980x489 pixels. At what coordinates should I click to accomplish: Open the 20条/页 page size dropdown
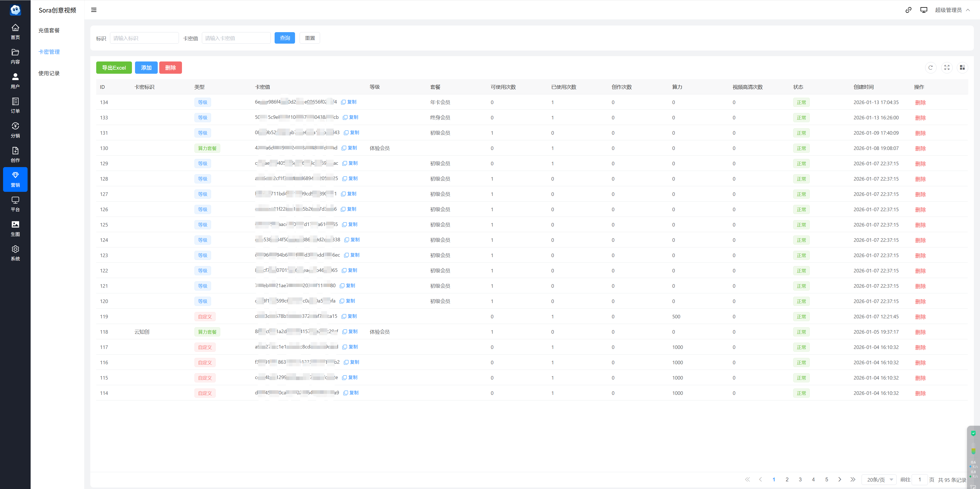click(x=879, y=480)
